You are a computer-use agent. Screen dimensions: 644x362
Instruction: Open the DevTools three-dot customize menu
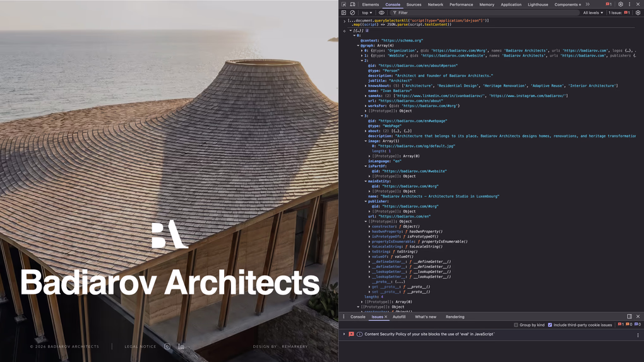click(x=629, y=4)
